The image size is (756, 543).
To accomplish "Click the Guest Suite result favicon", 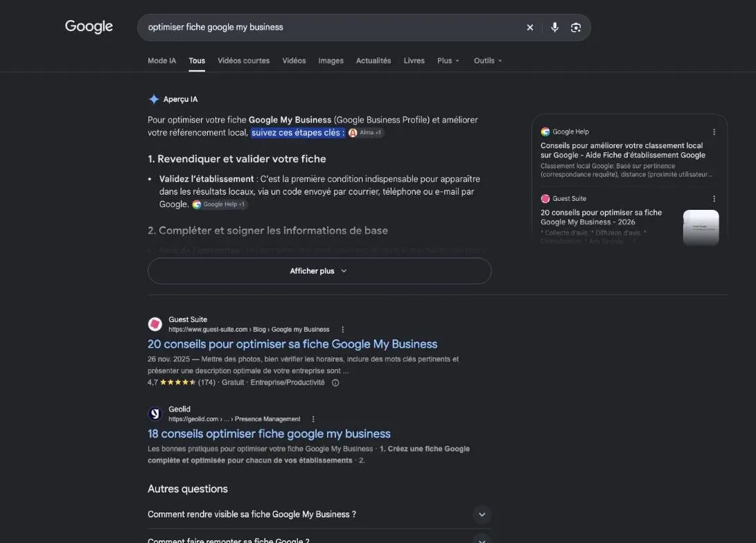I will [x=155, y=324].
